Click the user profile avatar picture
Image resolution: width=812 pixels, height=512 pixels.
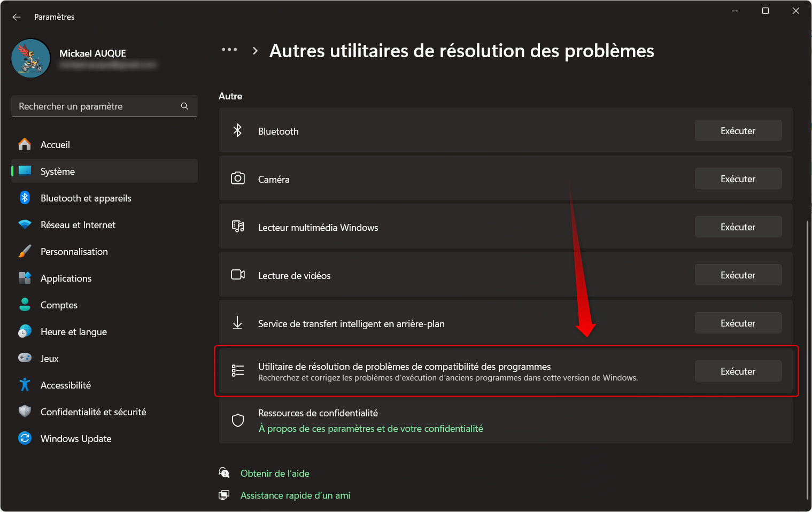tap(31, 58)
